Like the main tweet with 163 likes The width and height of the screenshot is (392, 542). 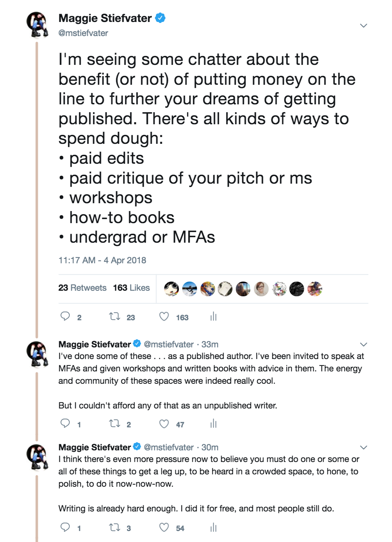click(164, 316)
